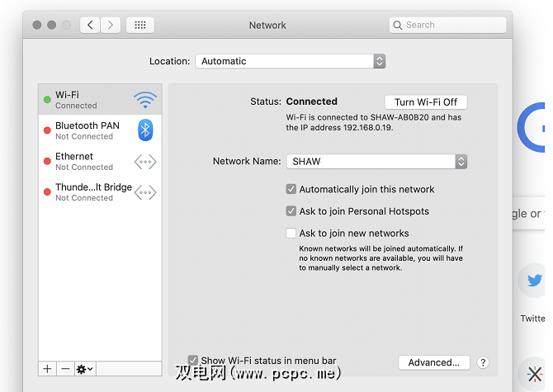Open the help question mark button
Screen dimensions: 553x392
pos(483,362)
